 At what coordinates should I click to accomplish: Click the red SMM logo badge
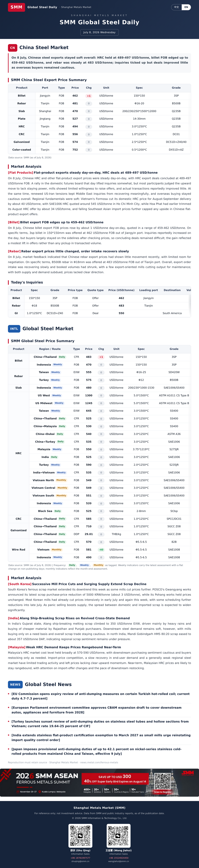[x=16, y=7]
